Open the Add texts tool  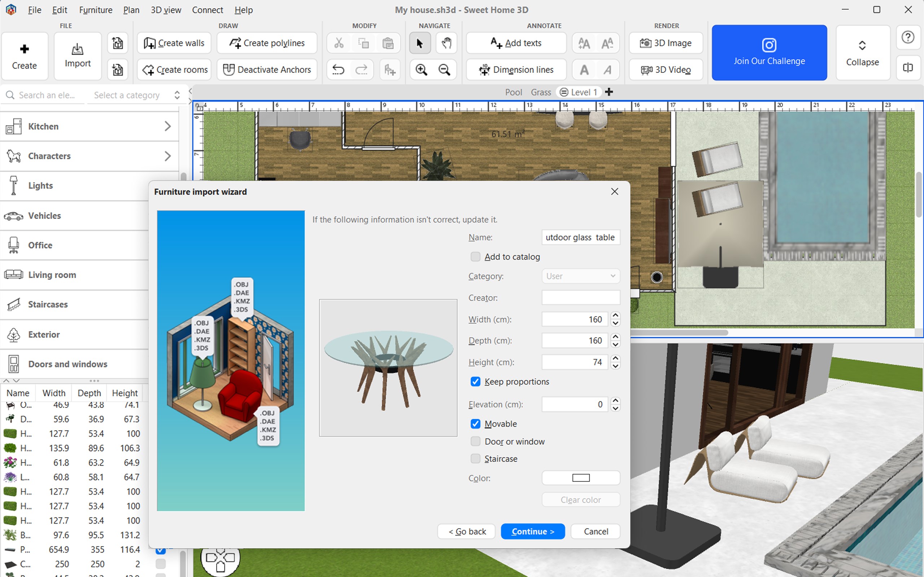(x=516, y=43)
